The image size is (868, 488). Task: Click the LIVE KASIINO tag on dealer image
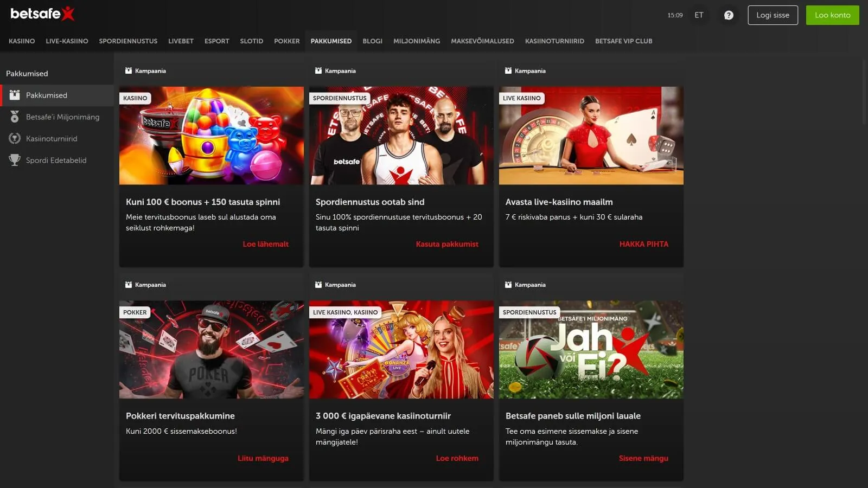pos(521,98)
